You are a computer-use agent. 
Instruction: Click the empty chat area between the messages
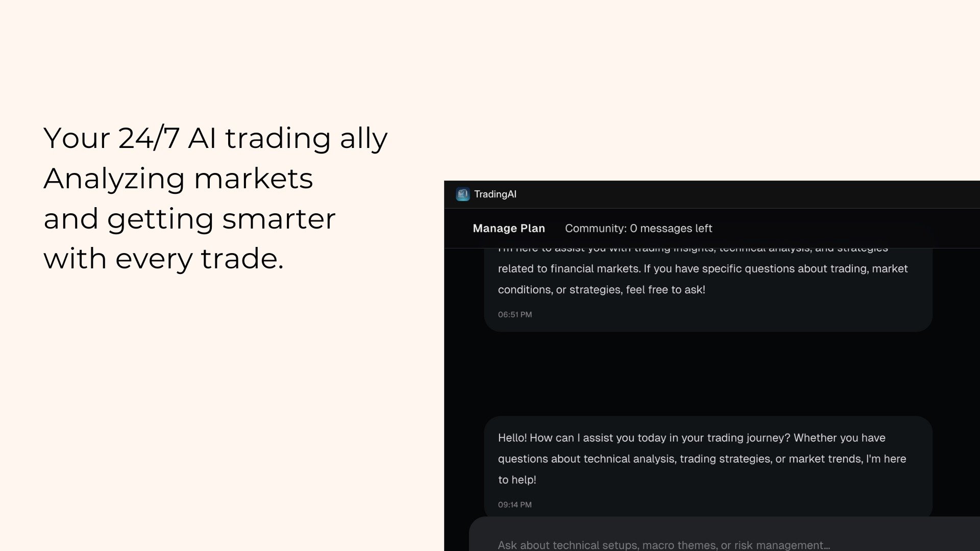[x=707, y=373]
